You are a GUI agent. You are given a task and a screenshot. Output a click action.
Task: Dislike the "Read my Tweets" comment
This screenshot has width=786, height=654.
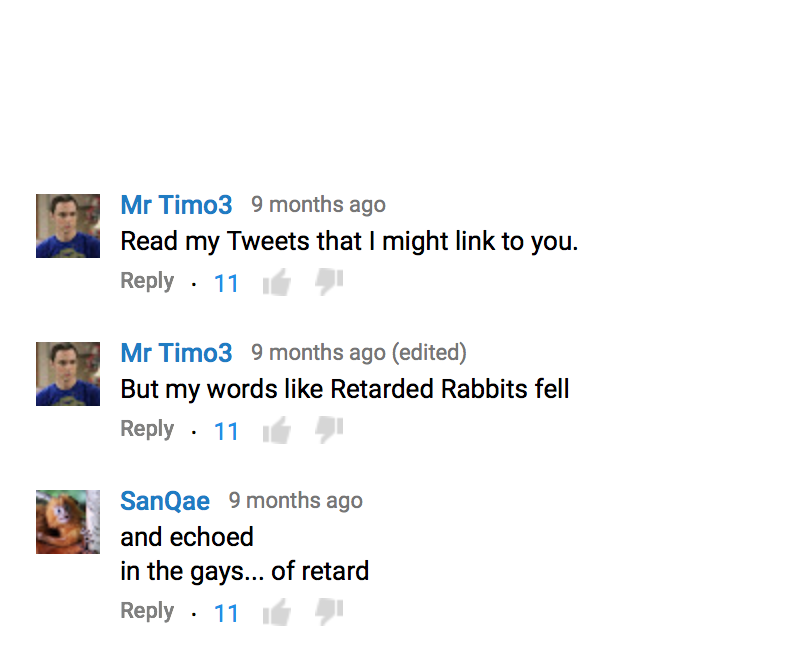click(x=329, y=281)
